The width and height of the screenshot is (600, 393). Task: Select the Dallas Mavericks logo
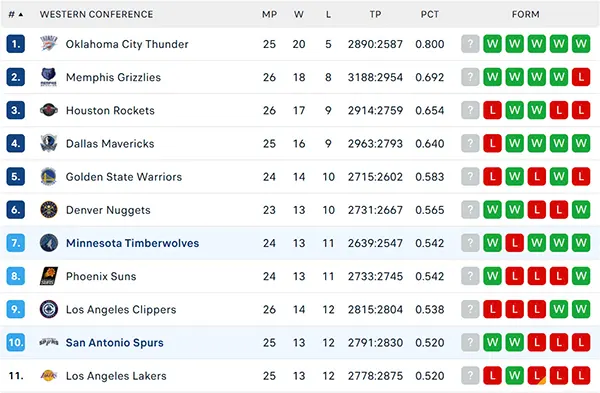click(49, 144)
